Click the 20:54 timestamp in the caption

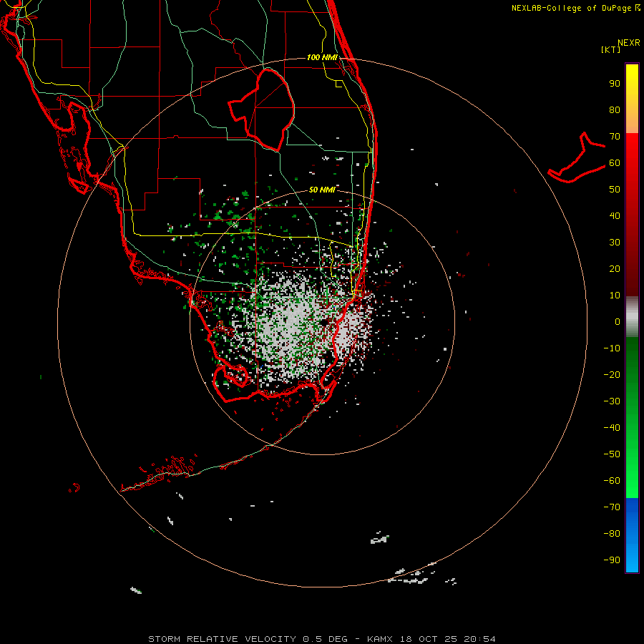(x=479, y=639)
